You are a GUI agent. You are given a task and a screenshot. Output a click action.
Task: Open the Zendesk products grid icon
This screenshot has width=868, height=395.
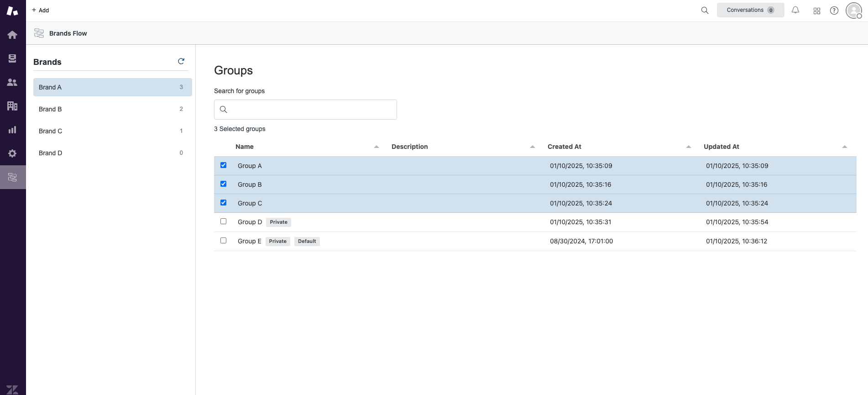point(816,11)
